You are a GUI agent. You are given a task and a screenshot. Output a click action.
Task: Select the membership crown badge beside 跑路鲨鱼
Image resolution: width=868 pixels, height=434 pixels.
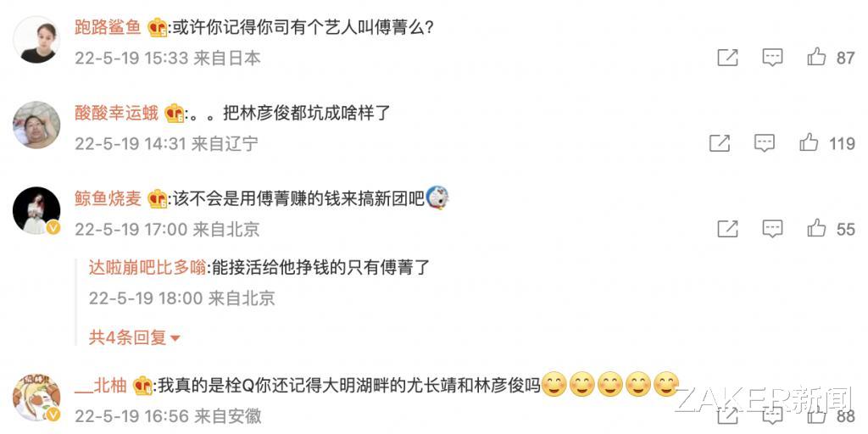[158, 28]
